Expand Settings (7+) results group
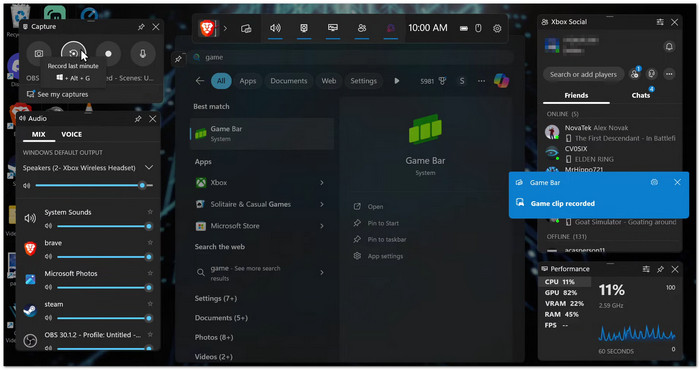Image resolution: width=700 pixels, height=370 pixels. [216, 298]
